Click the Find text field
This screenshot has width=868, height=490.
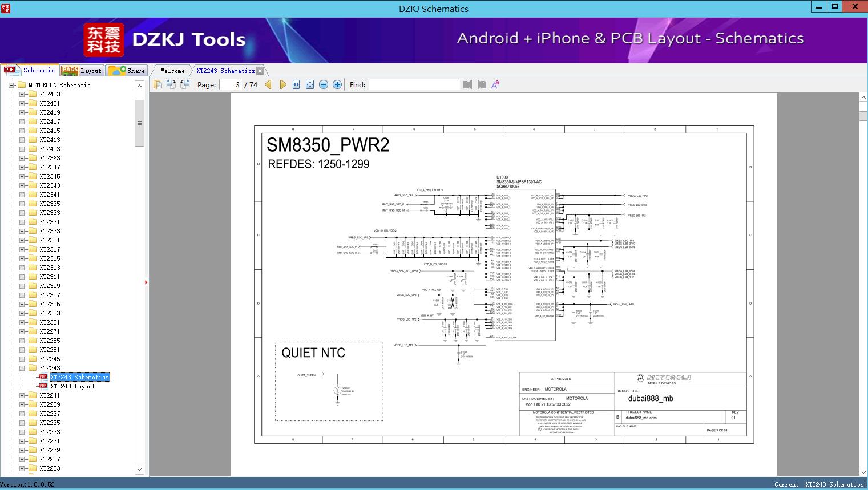[414, 84]
